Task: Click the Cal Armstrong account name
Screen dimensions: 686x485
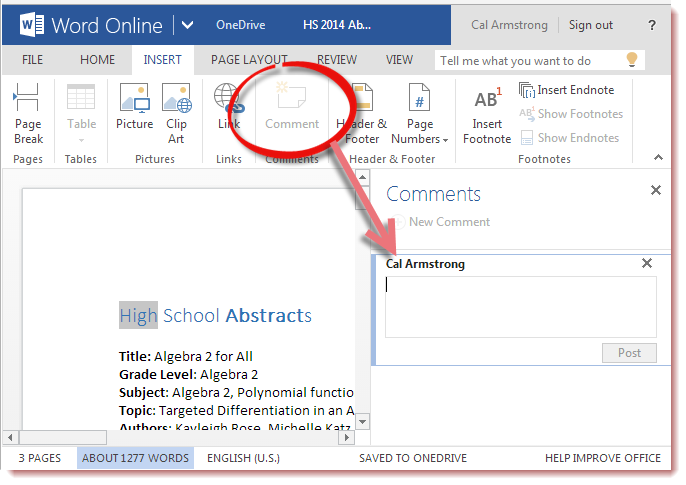Action: [509, 25]
